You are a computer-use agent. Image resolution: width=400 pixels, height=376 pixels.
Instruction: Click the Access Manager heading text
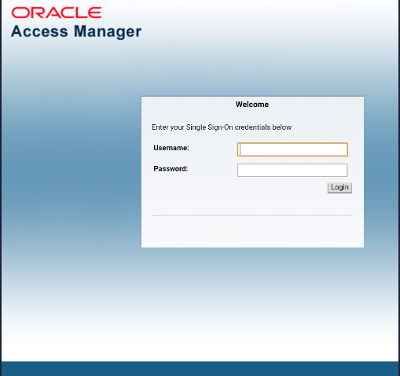[x=76, y=32]
